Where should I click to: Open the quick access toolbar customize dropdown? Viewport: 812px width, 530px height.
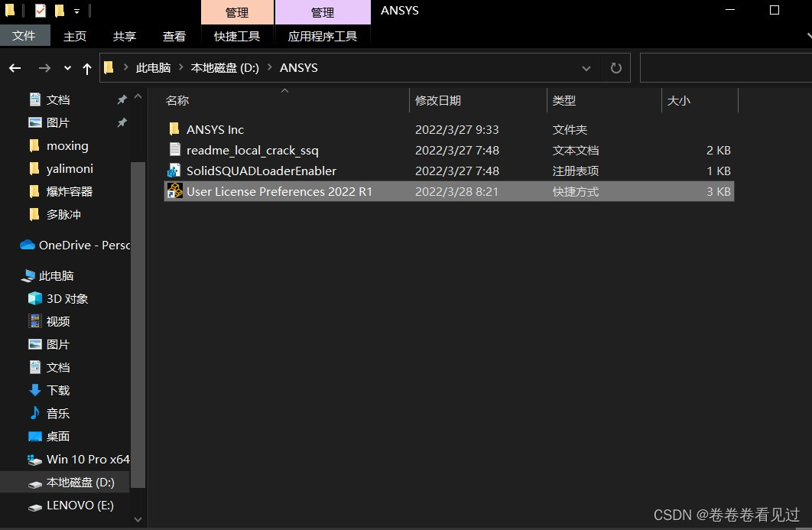click(76, 11)
